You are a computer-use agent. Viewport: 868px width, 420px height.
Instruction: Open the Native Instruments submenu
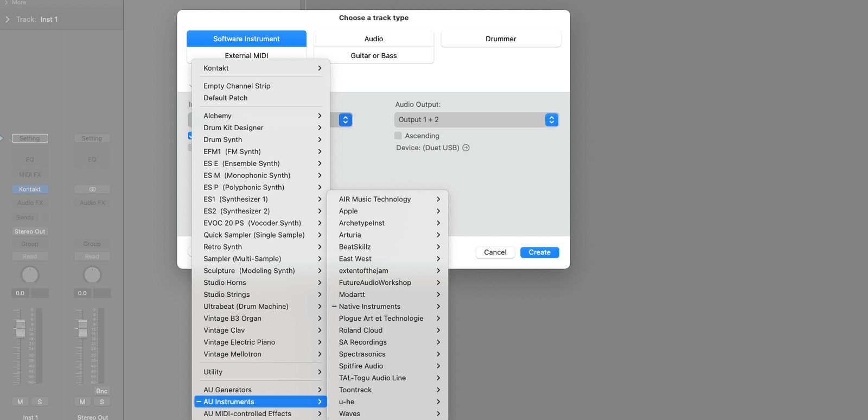tap(387, 307)
